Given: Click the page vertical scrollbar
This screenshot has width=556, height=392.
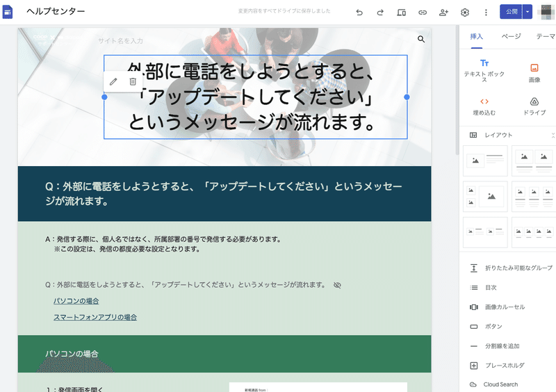Looking at the screenshot, I should [457, 89].
